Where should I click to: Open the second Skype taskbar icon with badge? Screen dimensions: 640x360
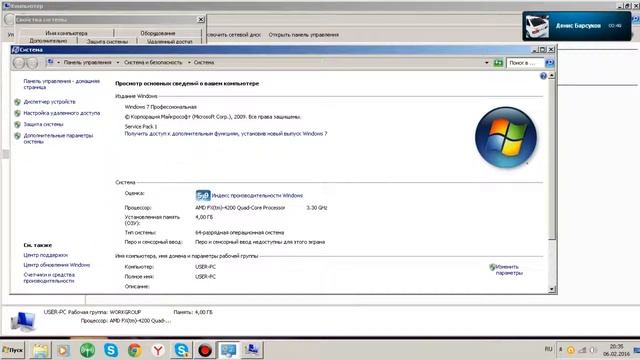182,350
